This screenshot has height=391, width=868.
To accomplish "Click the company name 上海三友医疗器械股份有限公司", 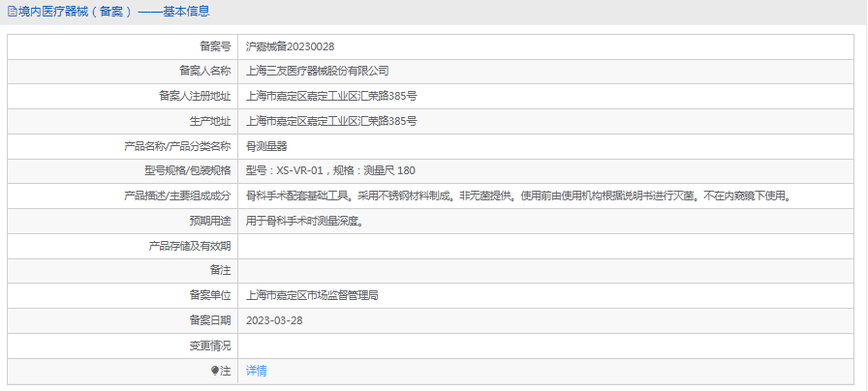I will pyautogui.click(x=317, y=71).
